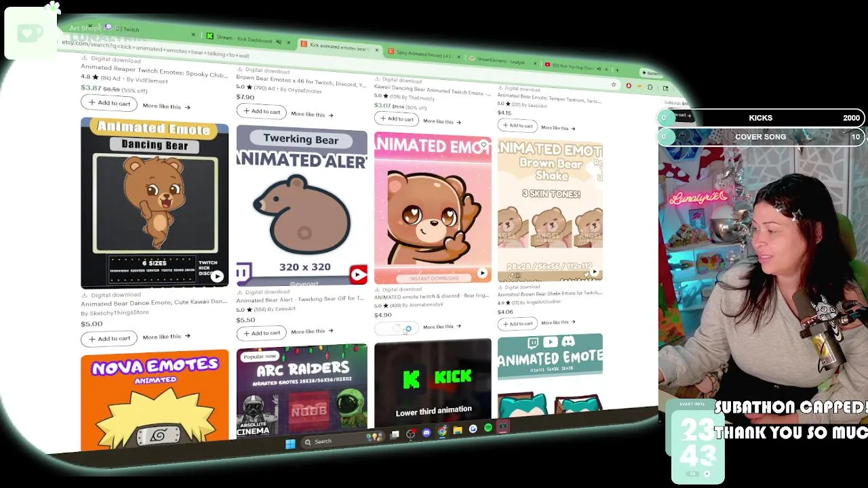The image size is (868, 488).
Task: Bookmark this page with the star icon
Action: 613,85
